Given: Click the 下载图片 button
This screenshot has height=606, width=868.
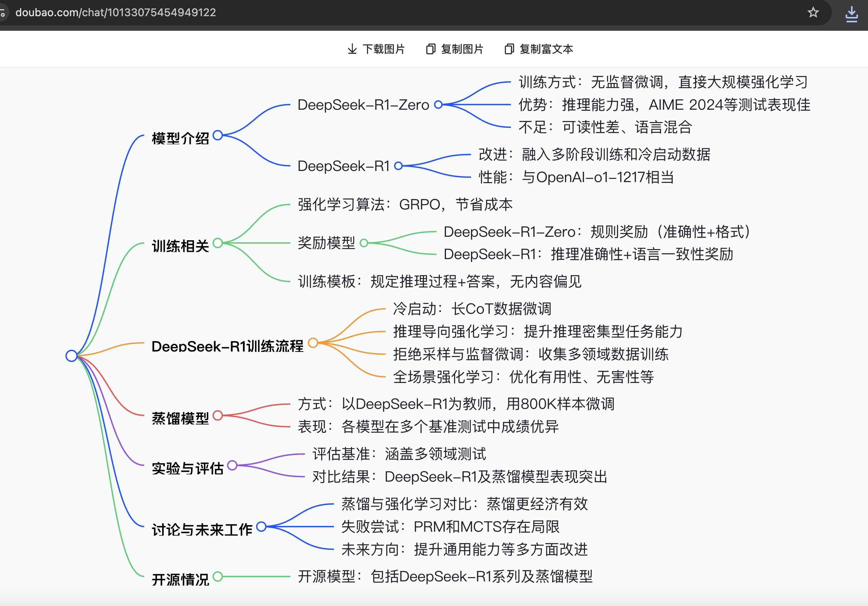Looking at the screenshot, I should tap(376, 49).
